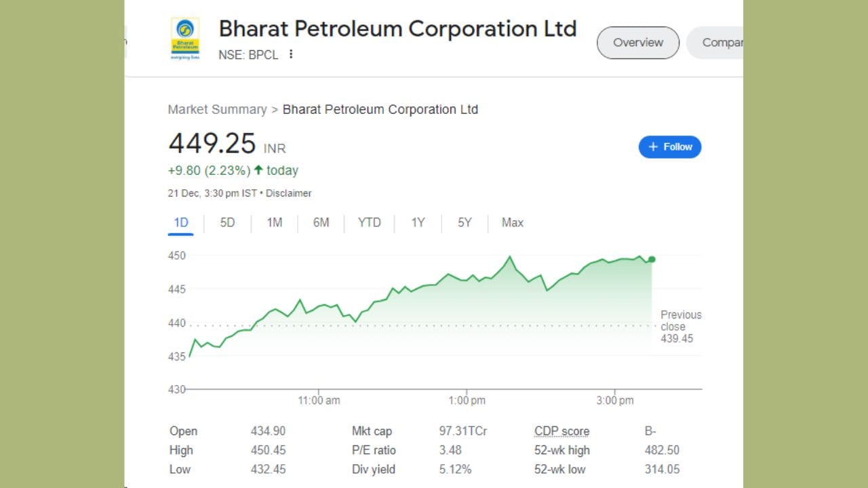This screenshot has height=488, width=868.
Task: Switch to the 1Y timeframe
Action: pyautogui.click(x=418, y=222)
